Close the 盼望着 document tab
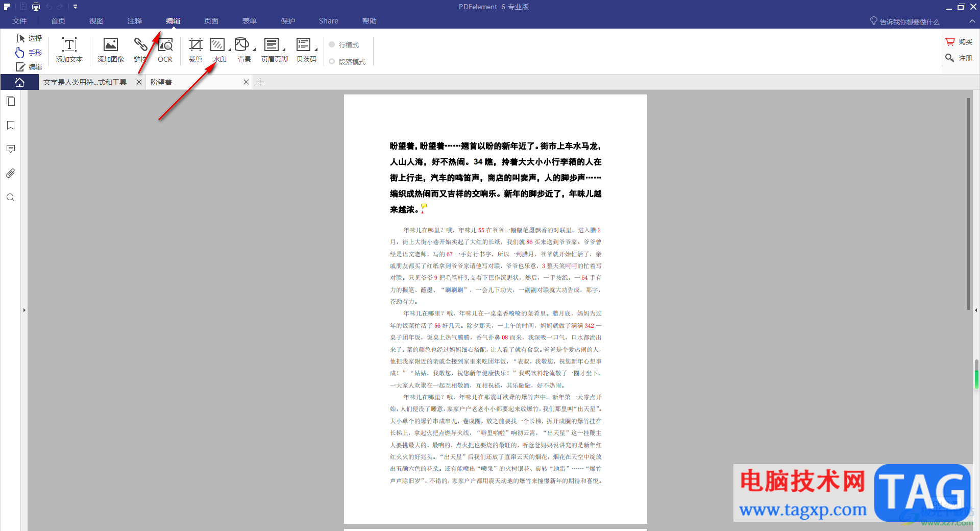 [246, 82]
